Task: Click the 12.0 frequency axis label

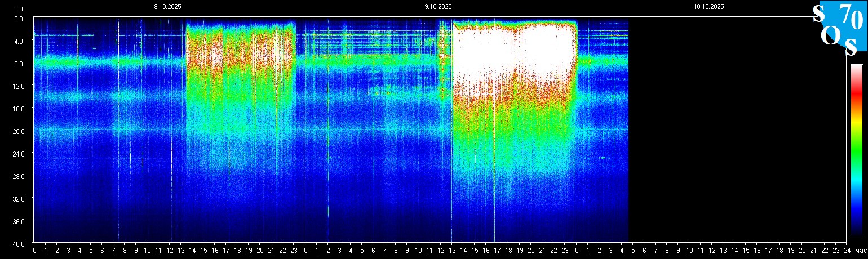Action: [x=19, y=86]
